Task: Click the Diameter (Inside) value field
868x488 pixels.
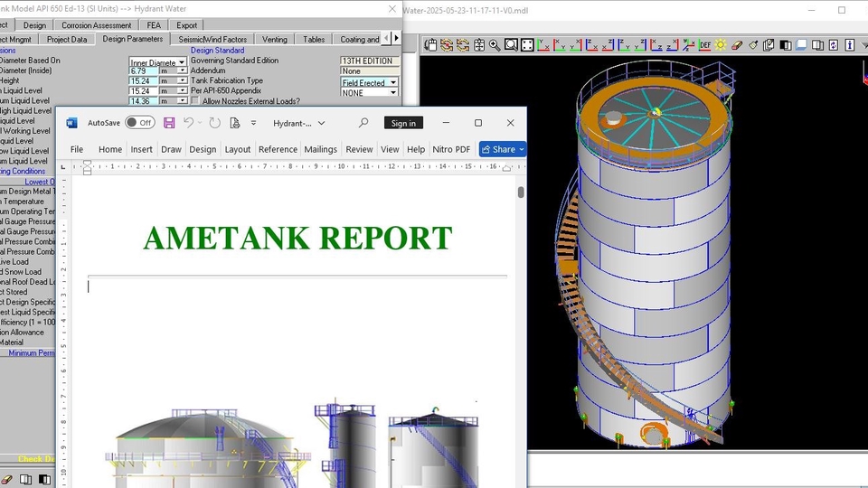Action: coord(143,70)
